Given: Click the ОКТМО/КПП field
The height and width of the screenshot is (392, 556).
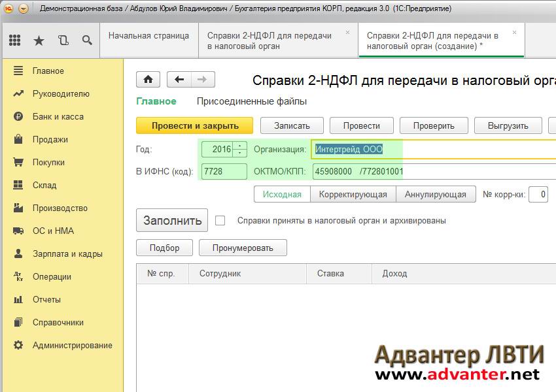Looking at the screenshot, I should point(434,171).
